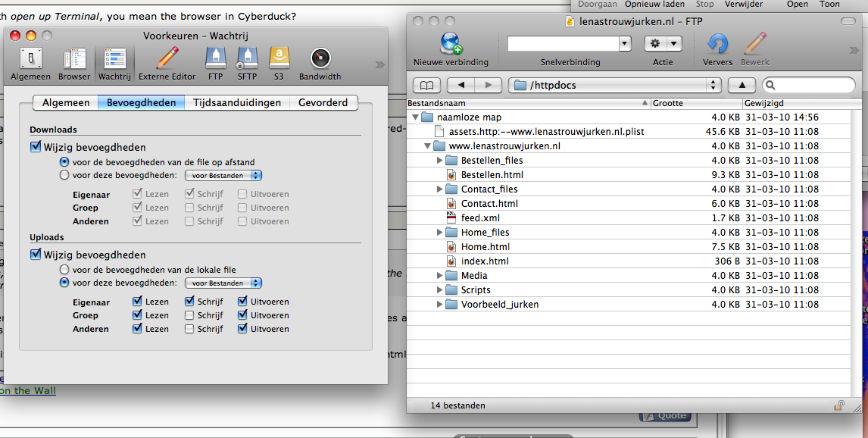
Task: Select the Wachtrij toolbar icon
Action: [x=114, y=58]
